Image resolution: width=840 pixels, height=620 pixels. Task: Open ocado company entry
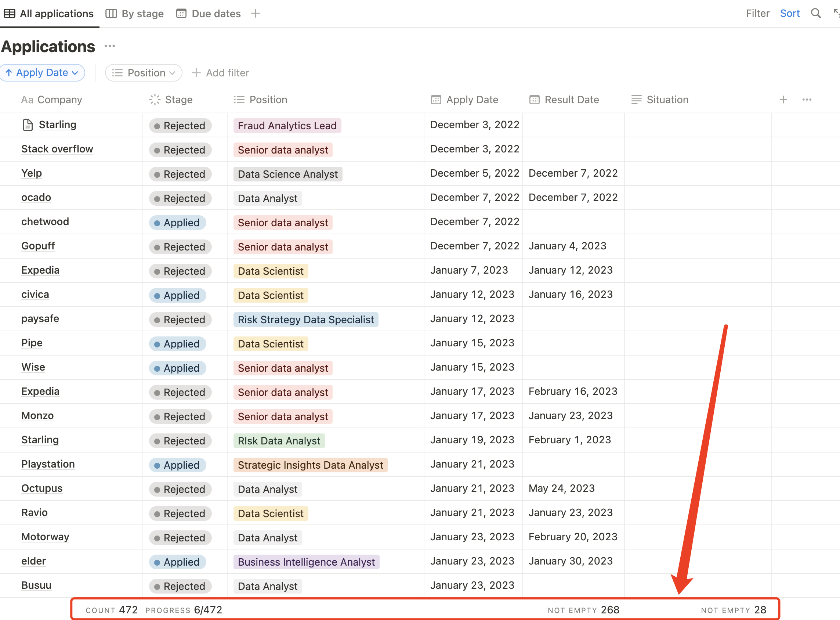[36, 197]
